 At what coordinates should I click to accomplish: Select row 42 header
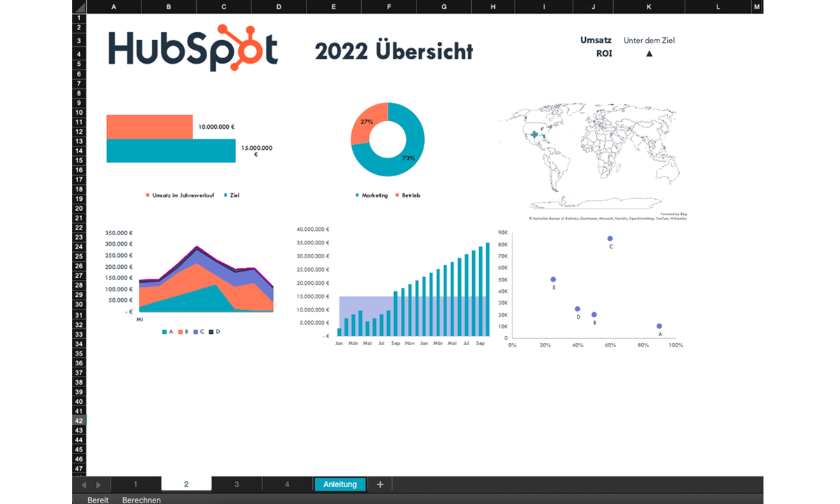point(78,421)
